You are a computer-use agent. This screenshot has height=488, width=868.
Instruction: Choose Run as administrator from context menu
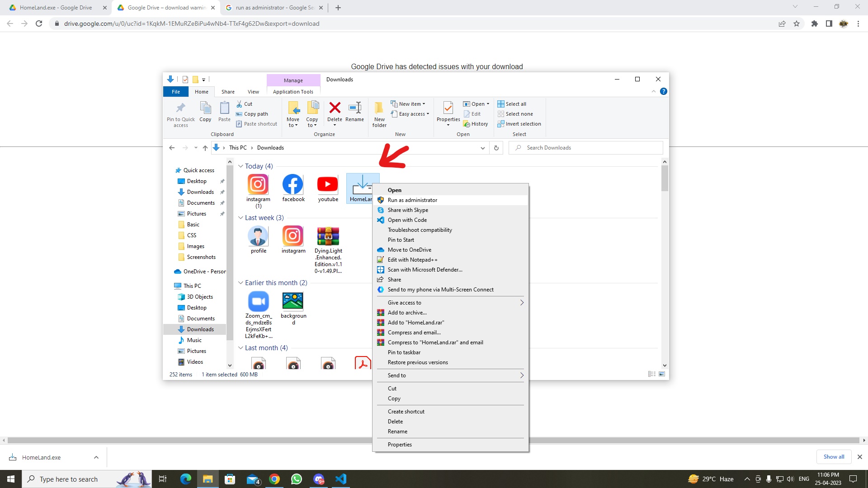pyautogui.click(x=450, y=200)
